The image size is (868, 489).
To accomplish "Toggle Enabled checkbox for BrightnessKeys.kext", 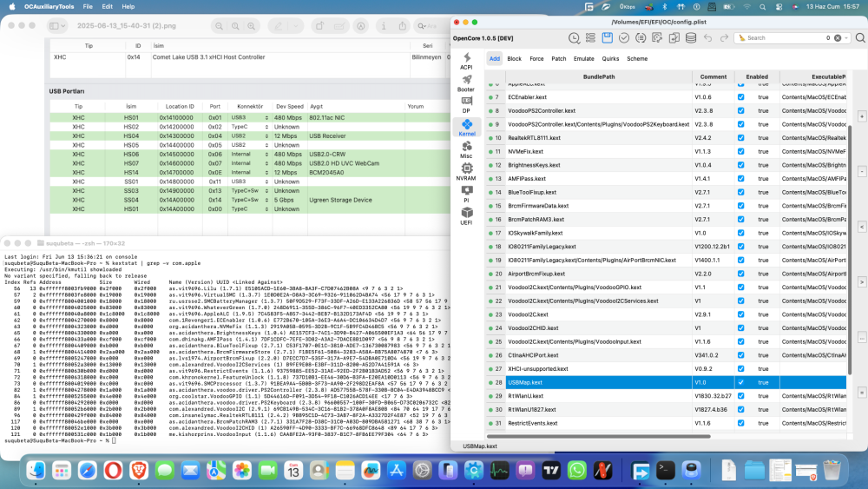I will point(740,165).
